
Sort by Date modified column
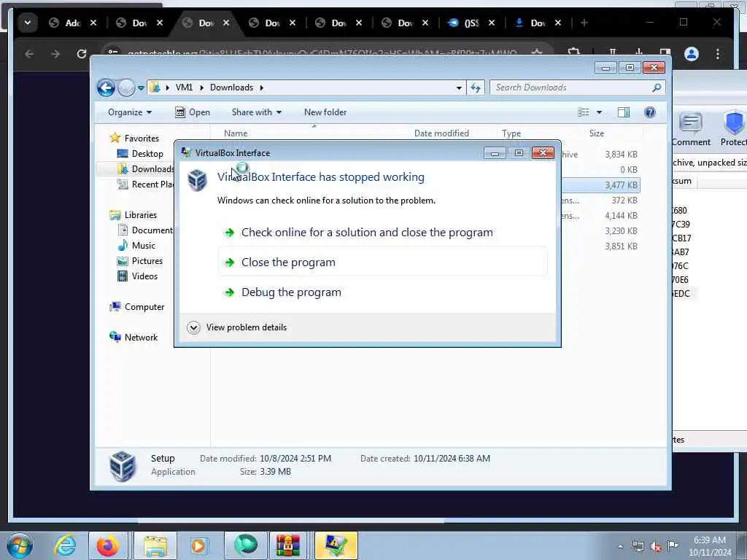pyautogui.click(x=441, y=133)
